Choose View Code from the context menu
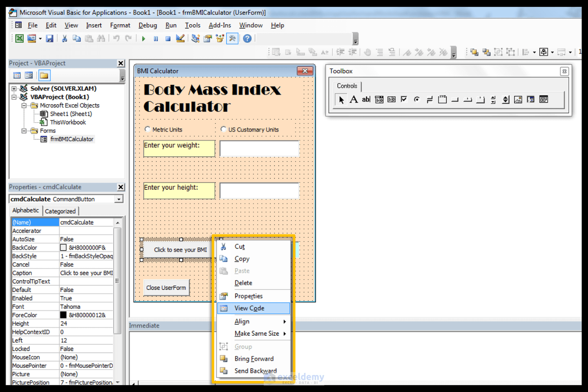Viewport: 588px width, 392px height. [249, 308]
